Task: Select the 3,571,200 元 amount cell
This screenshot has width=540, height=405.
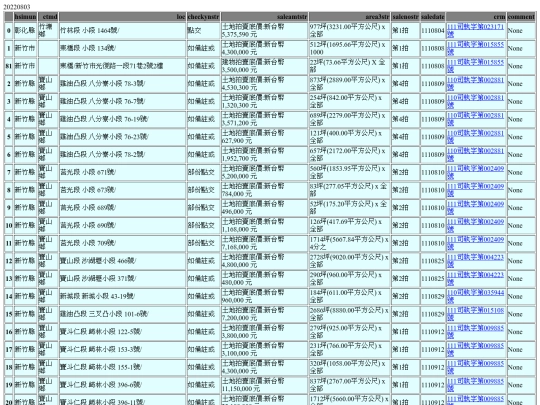Action: (264, 119)
